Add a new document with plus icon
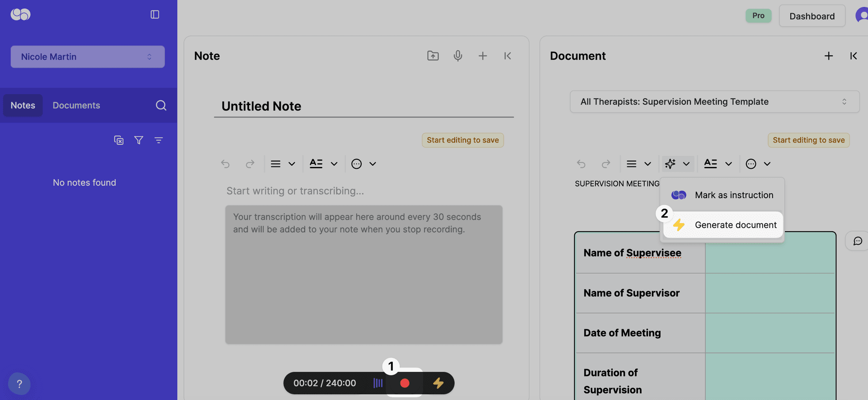Viewport: 868px width, 400px height. click(x=829, y=56)
